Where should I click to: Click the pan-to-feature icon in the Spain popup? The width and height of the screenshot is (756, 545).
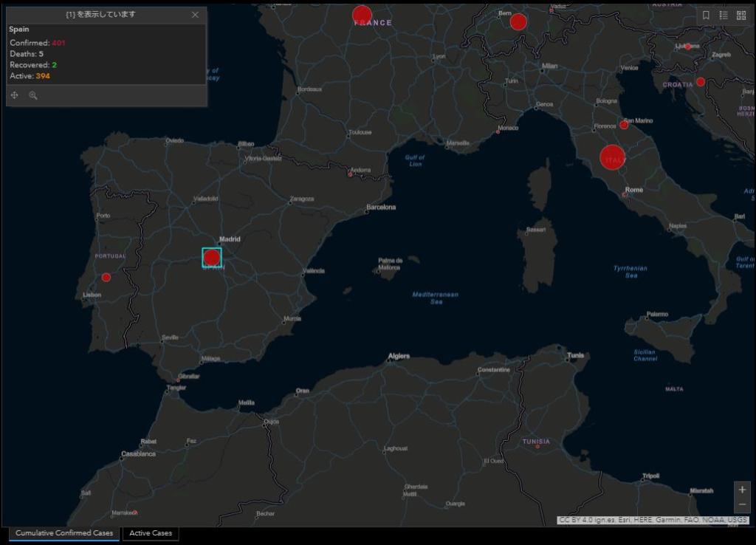pos(15,95)
